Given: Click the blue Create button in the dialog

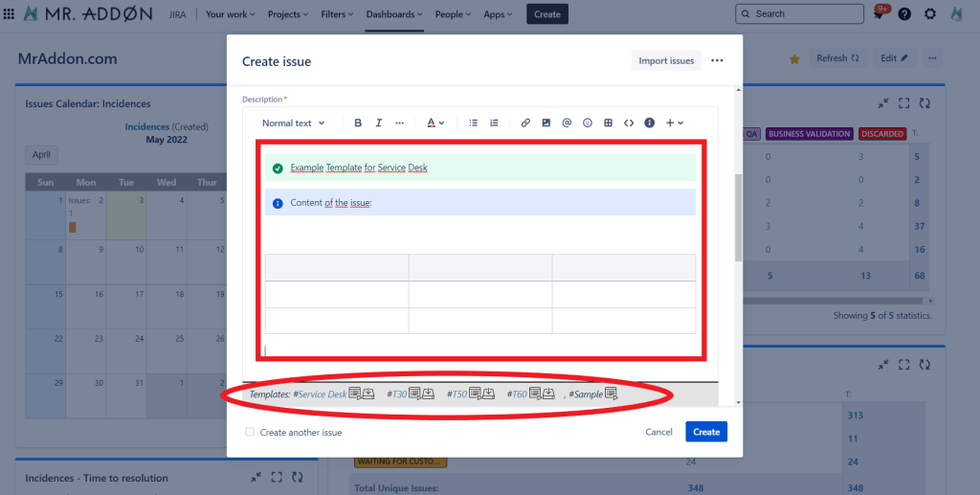Looking at the screenshot, I should pos(706,432).
